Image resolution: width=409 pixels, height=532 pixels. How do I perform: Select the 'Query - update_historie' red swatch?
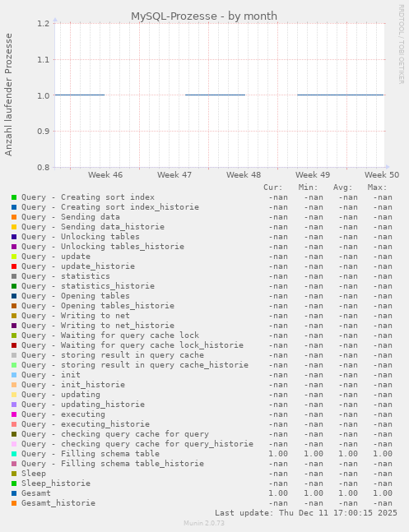(x=14, y=266)
